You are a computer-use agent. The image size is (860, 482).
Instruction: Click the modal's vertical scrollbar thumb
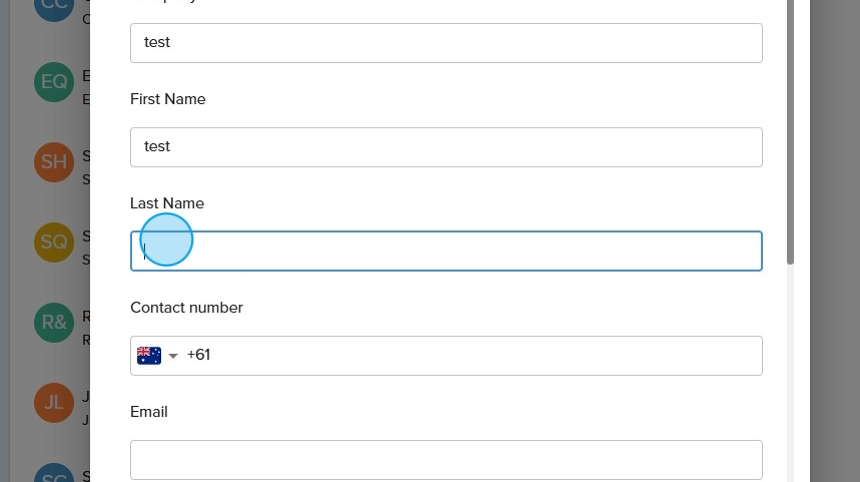click(790, 130)
